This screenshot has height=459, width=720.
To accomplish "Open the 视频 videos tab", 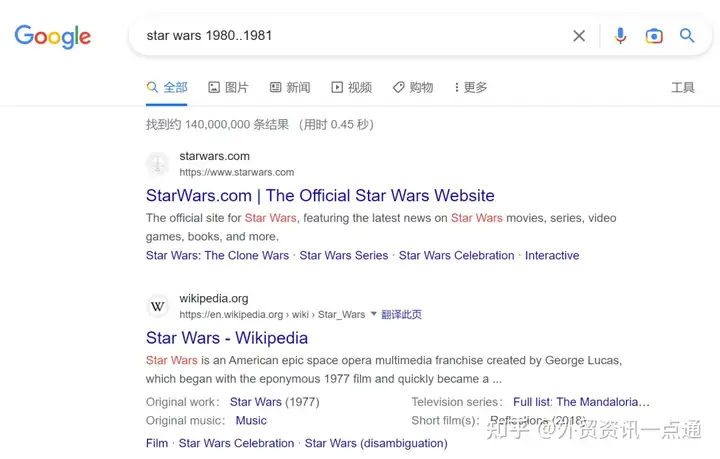I will [x=351, y=87].
